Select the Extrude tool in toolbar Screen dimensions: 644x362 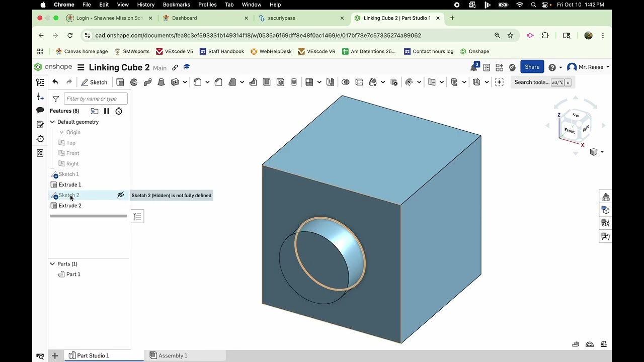tap(120, 82)
